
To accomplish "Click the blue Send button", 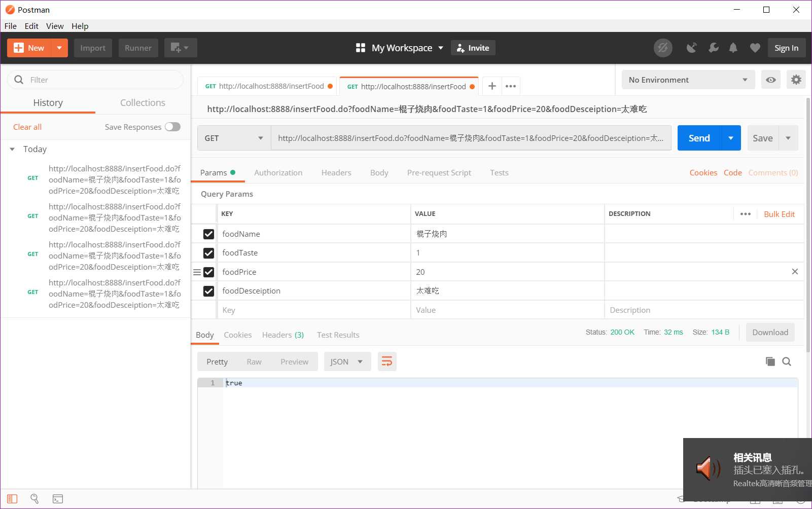I will pos(699,138).
